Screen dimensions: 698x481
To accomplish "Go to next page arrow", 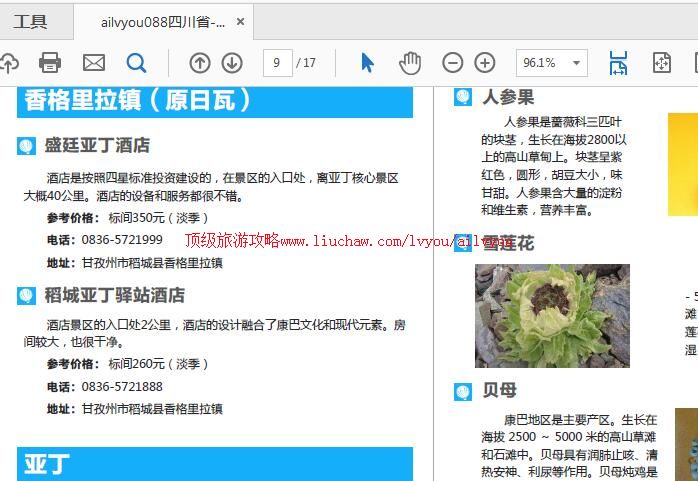I will 232,63.
